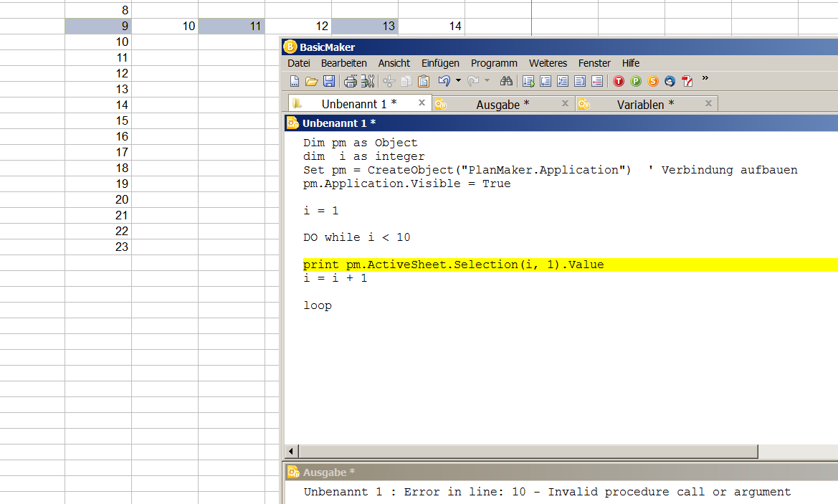The height and width of the screenshot is (504, 838).
Task: Click the BasicMaker window title bar
Action: pyautogui.click(x=560, y=47)
